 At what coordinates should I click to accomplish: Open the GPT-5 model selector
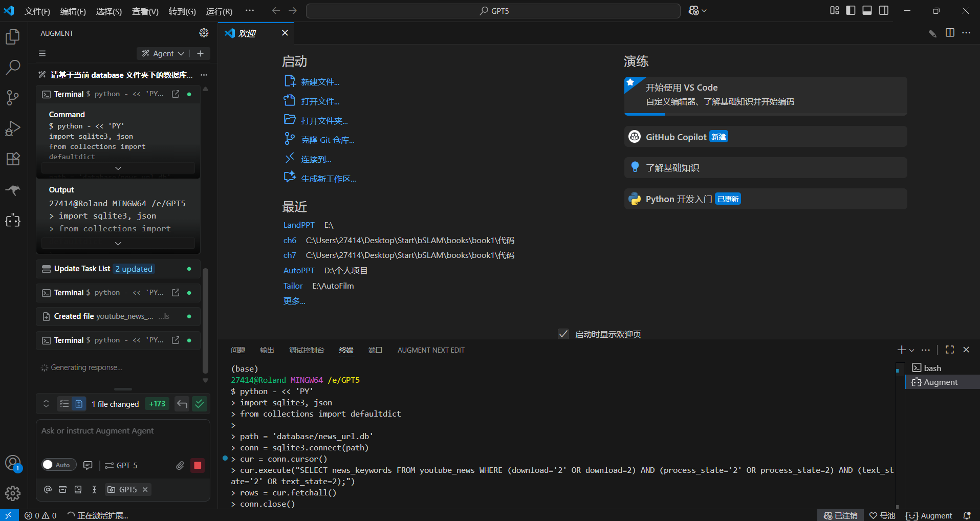121,465
